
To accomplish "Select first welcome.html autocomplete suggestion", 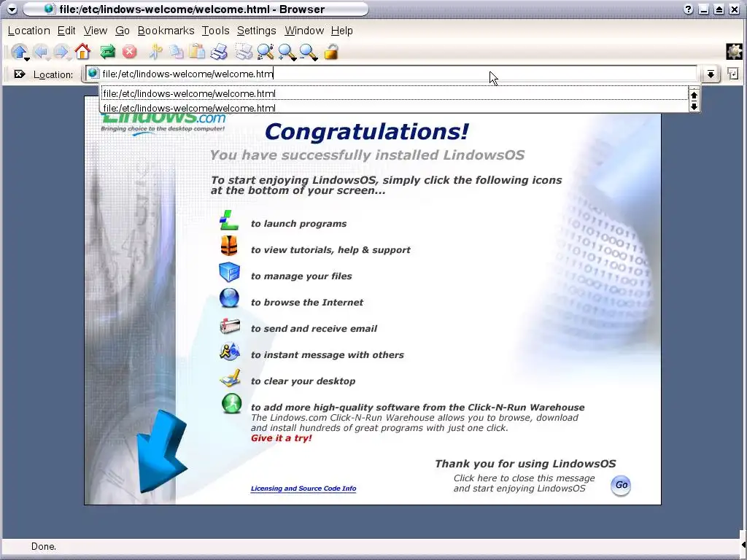I will pos(395,93).
